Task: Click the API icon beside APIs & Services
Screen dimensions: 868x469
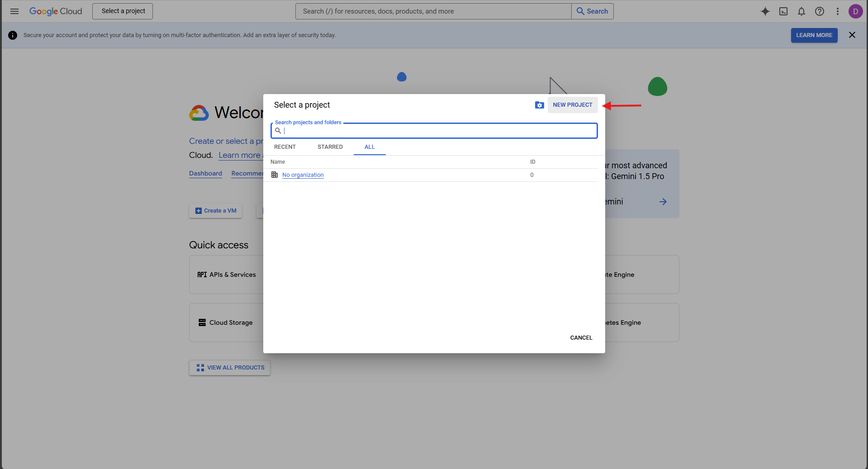Action: coord(202,275)
